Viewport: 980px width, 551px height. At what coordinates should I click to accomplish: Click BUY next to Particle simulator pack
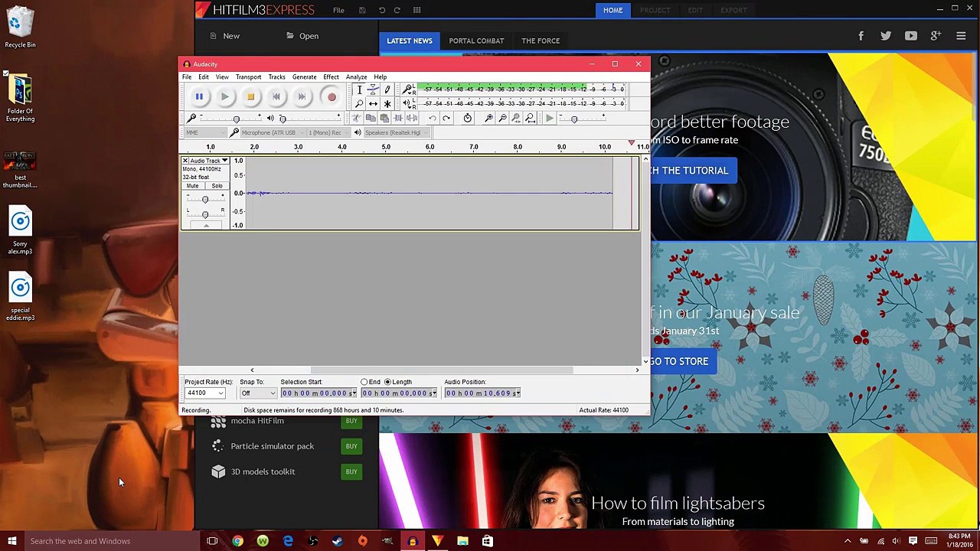tap(351, 446)
